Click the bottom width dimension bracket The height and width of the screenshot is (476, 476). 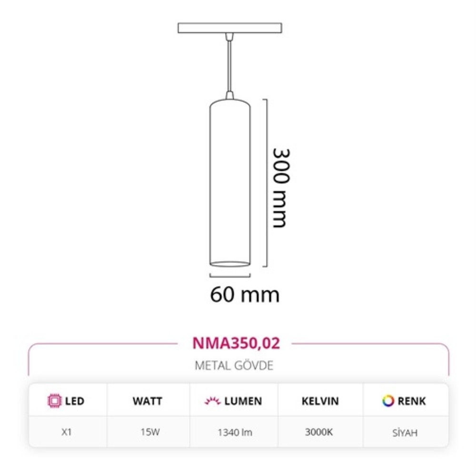point(230,275)
